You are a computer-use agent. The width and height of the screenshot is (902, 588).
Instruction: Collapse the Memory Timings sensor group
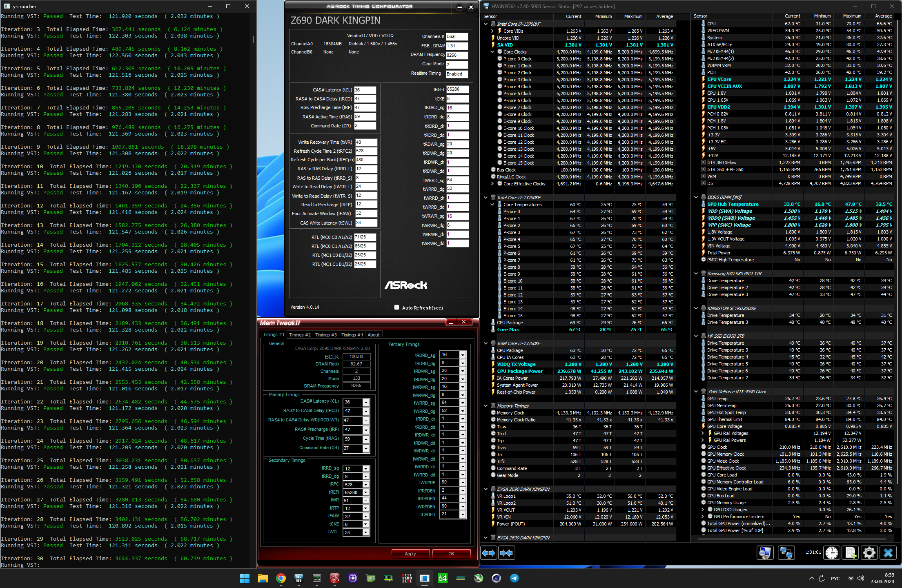click(486, 406)
